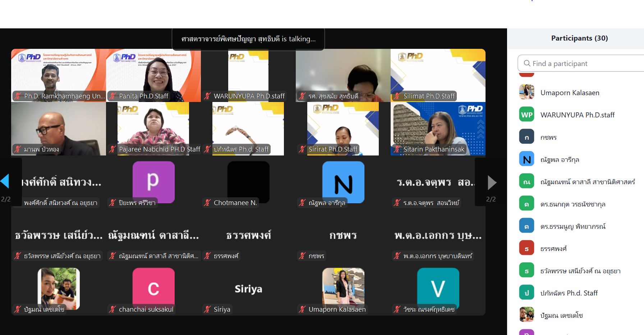Click red ธ avatar for ธรรศพงศ์
Screen dimensions: 644x335
tap(526, 248)
